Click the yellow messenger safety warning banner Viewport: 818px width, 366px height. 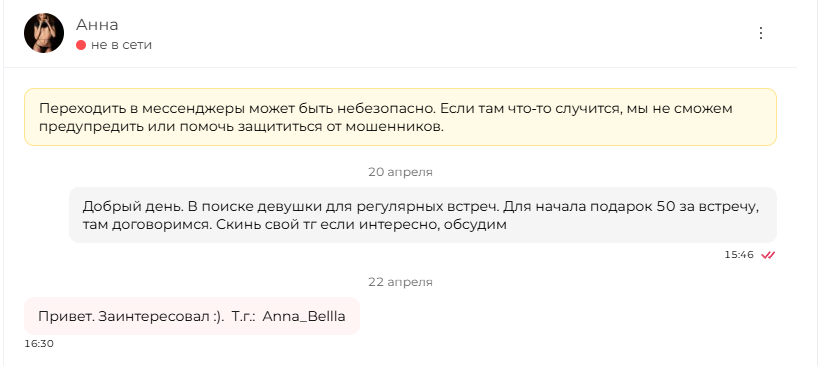click(400, 117)
